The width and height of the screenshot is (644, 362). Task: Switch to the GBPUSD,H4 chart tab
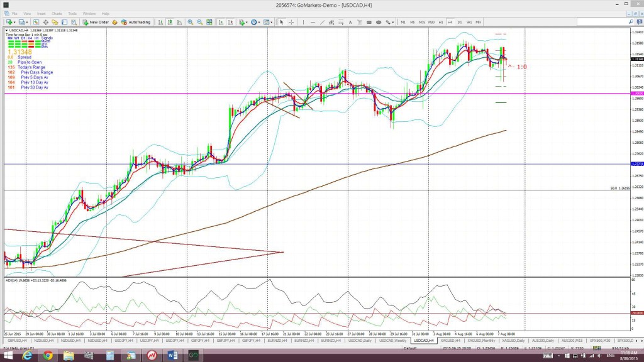[17, 341]
